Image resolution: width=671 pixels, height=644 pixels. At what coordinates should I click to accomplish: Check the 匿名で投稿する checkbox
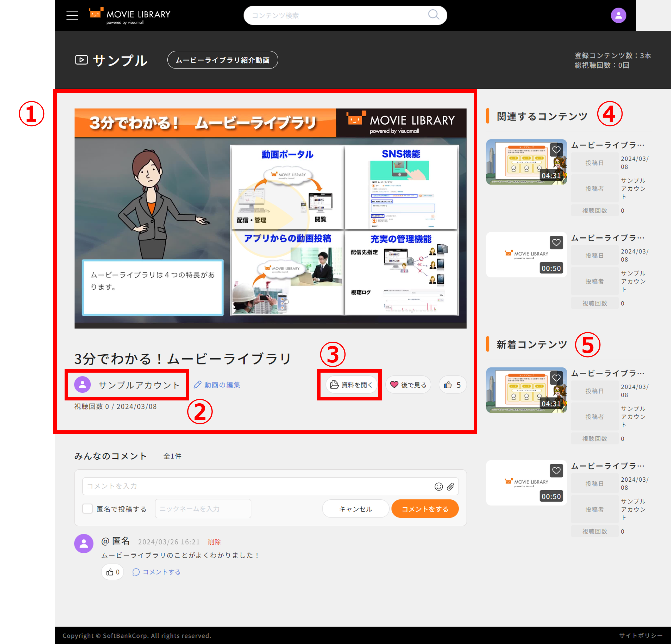pos(87,508)
